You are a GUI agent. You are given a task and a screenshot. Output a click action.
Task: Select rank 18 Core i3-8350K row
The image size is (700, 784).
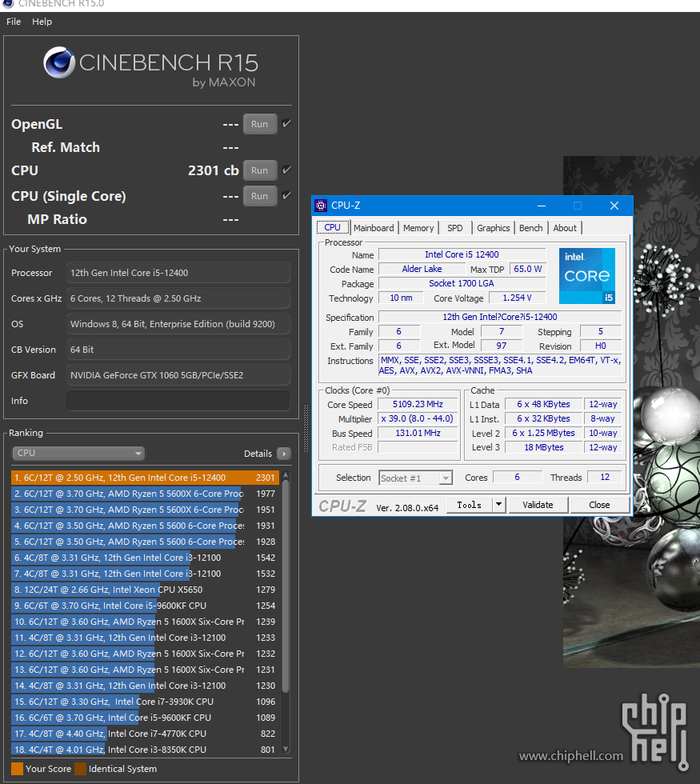(x=145, y=750)
